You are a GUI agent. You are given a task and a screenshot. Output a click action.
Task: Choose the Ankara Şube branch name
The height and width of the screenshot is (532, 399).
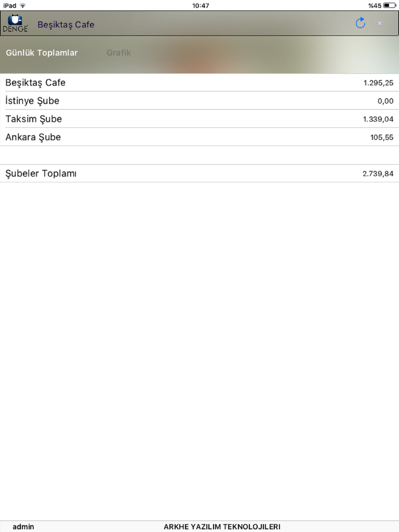[33, 137]
